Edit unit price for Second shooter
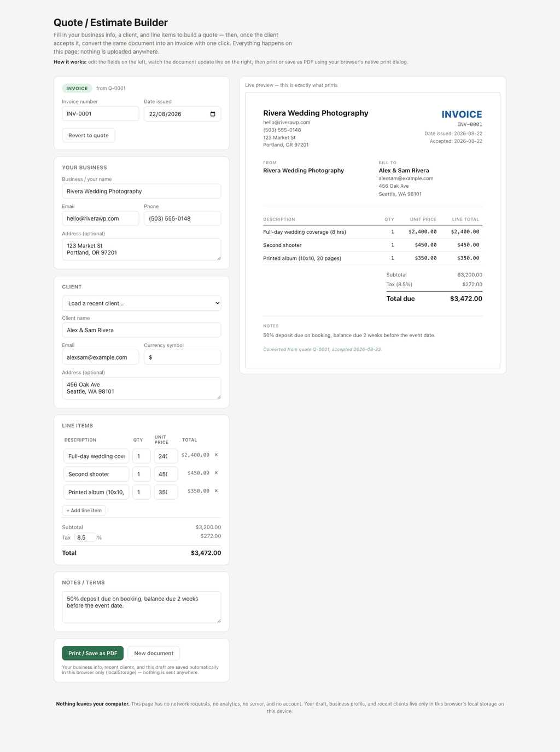This screenshot has width=560, height=752. [x=166, y=474]
